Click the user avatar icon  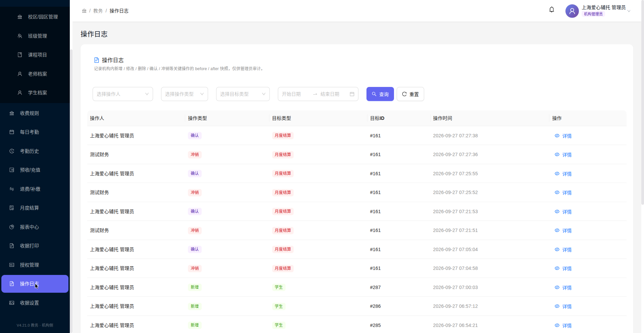pyautogui.click(x=572, y=11)
